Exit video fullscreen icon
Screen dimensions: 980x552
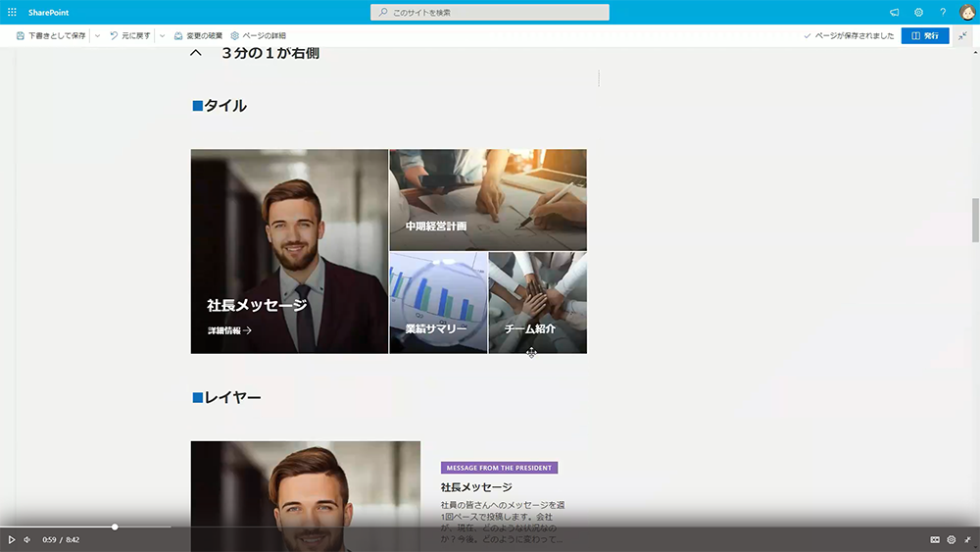pyautogui.click(x=967, y=539)
